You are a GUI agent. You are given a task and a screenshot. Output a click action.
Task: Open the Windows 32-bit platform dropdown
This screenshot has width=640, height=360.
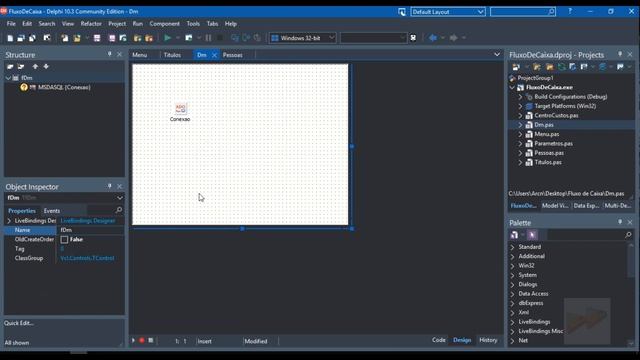tap(331, 38)
